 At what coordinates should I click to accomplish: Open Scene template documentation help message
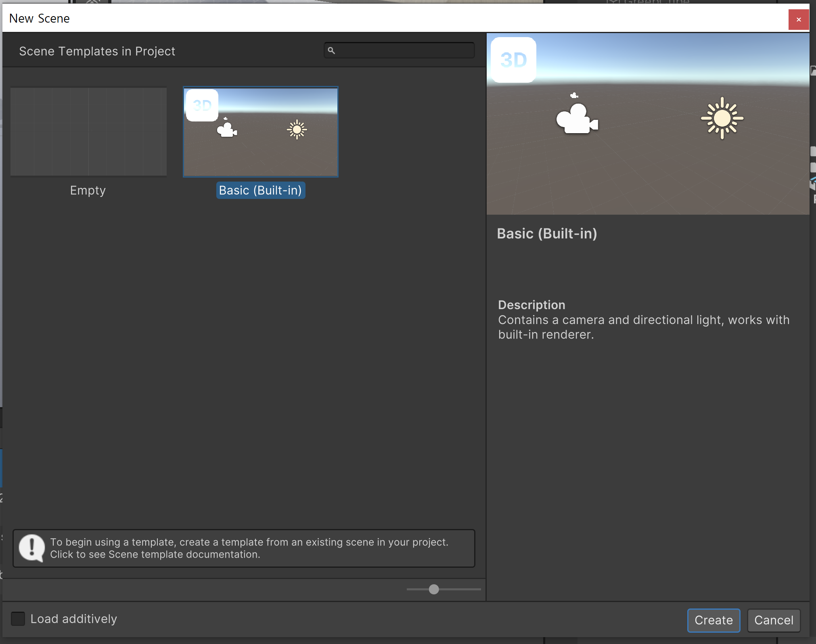click(x=249, y=548)
